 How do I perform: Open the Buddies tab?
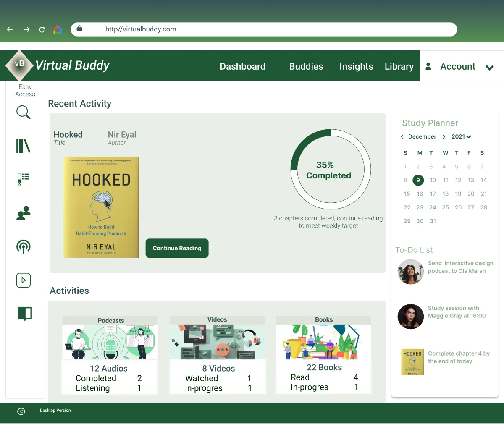(306, 66)
